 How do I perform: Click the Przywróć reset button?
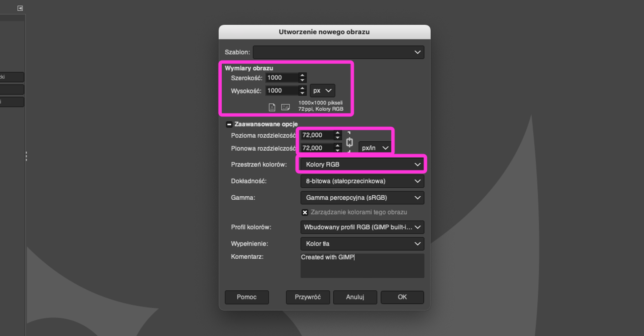(308, 297)
